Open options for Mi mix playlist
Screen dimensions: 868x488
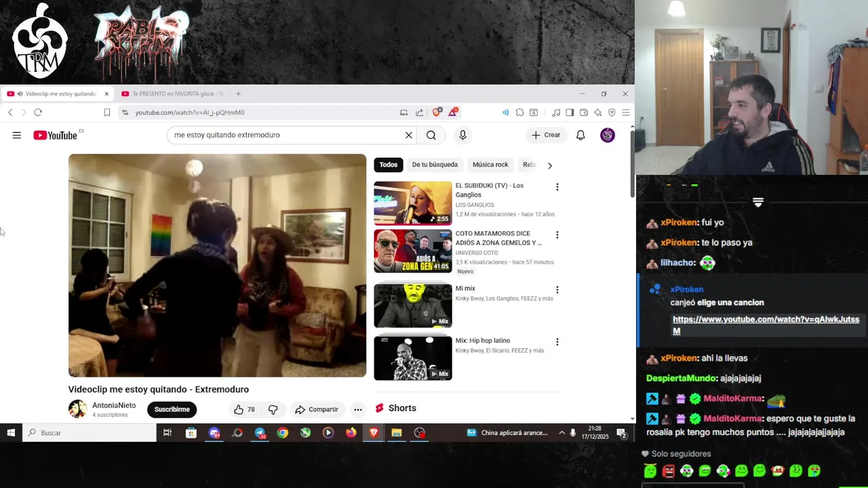coord(557,290)
